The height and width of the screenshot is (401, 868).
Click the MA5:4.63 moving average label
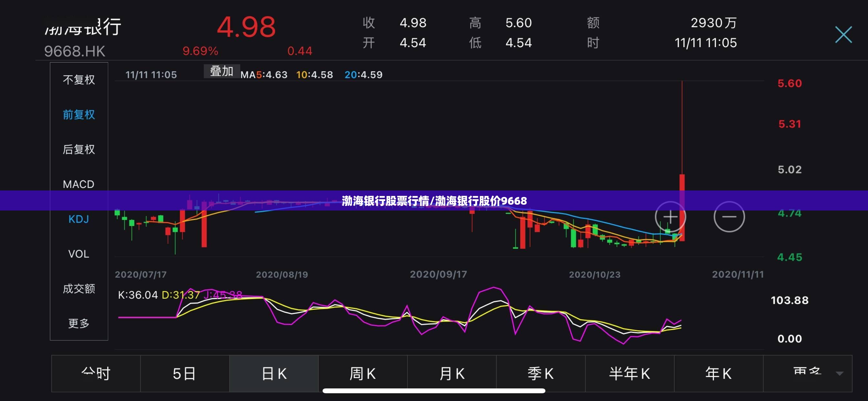(264, 75)
